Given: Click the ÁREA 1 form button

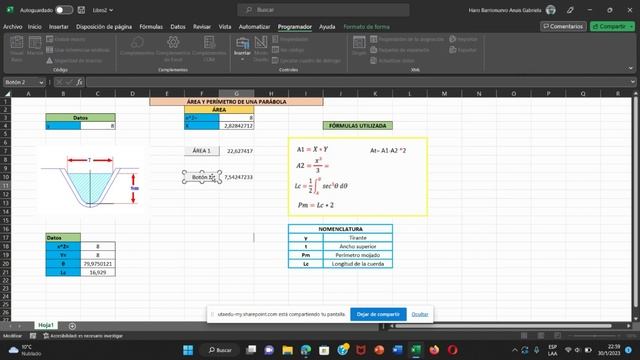Looking at the screenshot, I should coord(202,151).
